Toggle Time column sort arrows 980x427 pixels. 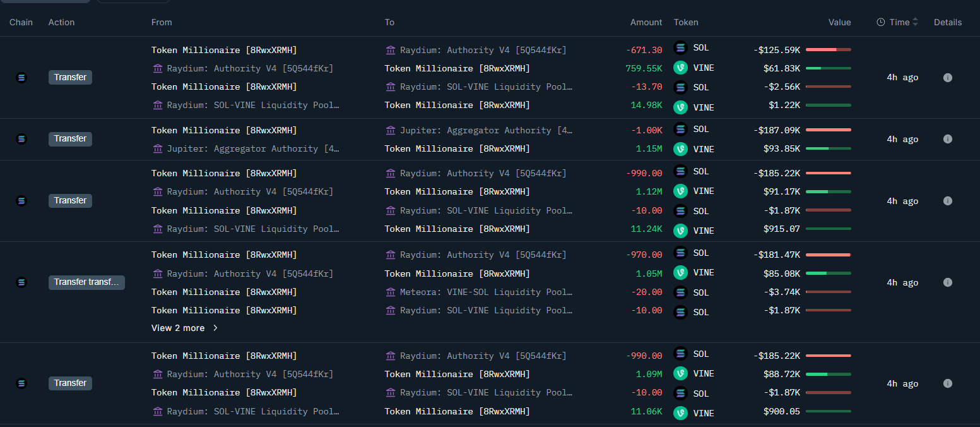click(915, 22)
